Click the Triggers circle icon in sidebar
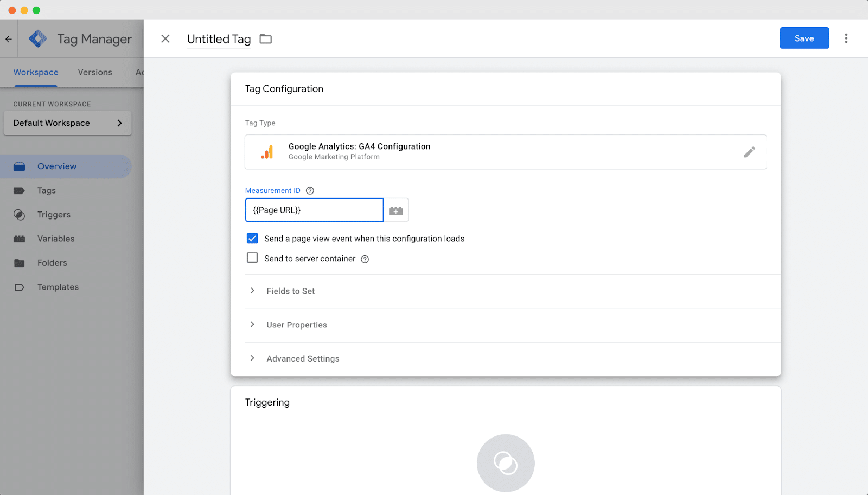868x495 pixels. pyautogui.click(x=19, y=215)
